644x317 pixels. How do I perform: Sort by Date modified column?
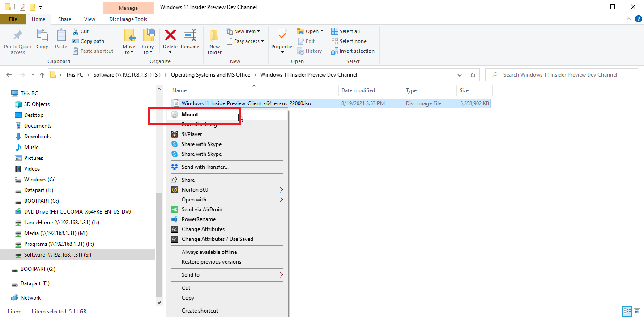point(371,90)
